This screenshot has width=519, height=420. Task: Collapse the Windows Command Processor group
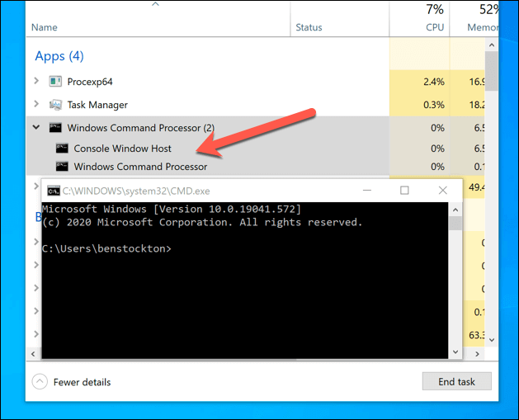pos(36,128)
